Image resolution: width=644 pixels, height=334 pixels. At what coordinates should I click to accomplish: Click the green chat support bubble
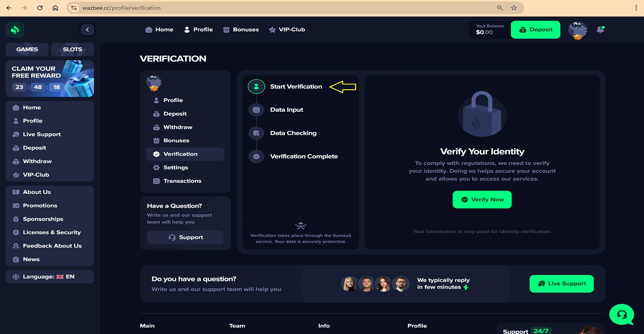(x=621, y=314)
